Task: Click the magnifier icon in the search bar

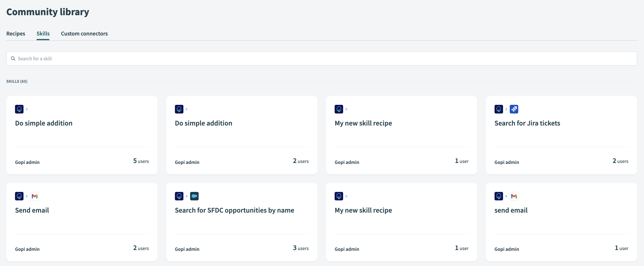Action: (13, 58)
